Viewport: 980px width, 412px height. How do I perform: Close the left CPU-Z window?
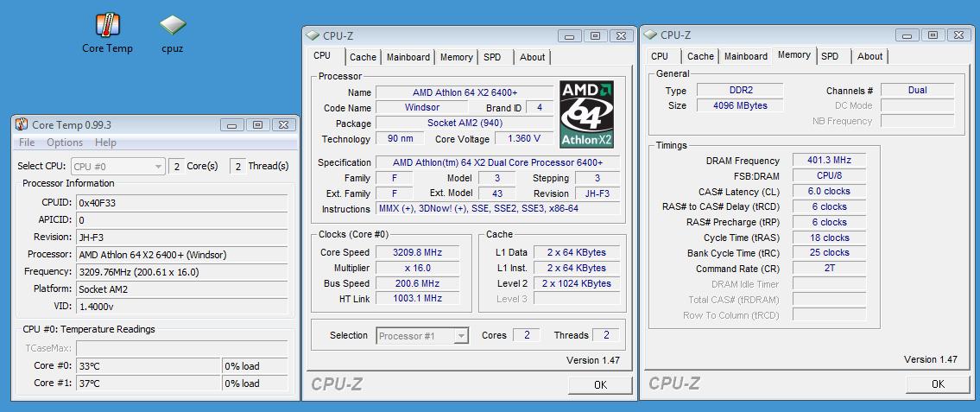click(x=622, y=36)
